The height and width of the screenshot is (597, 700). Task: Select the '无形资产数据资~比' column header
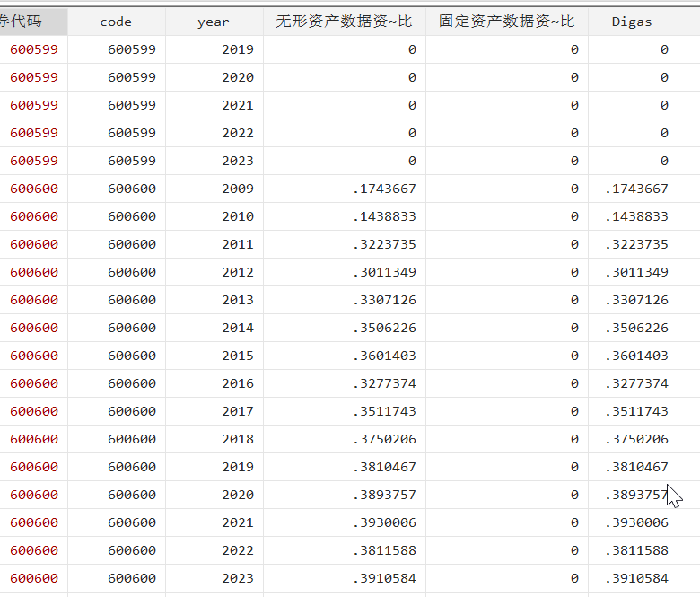click(x=344, y=22)
